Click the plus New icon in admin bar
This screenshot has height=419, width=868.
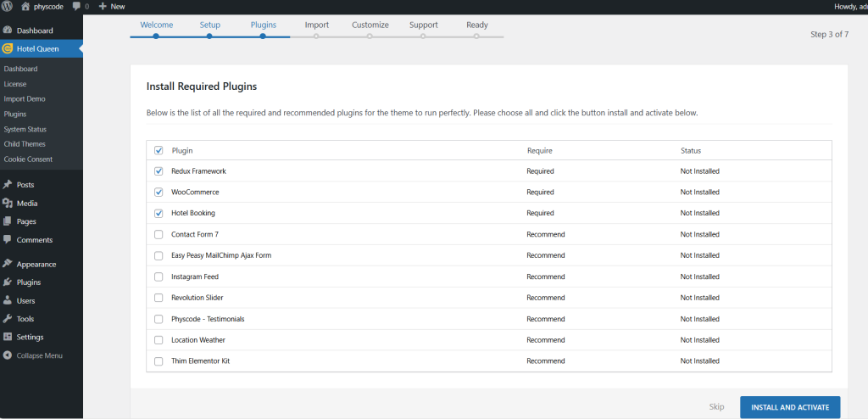(x=103, y=7)
